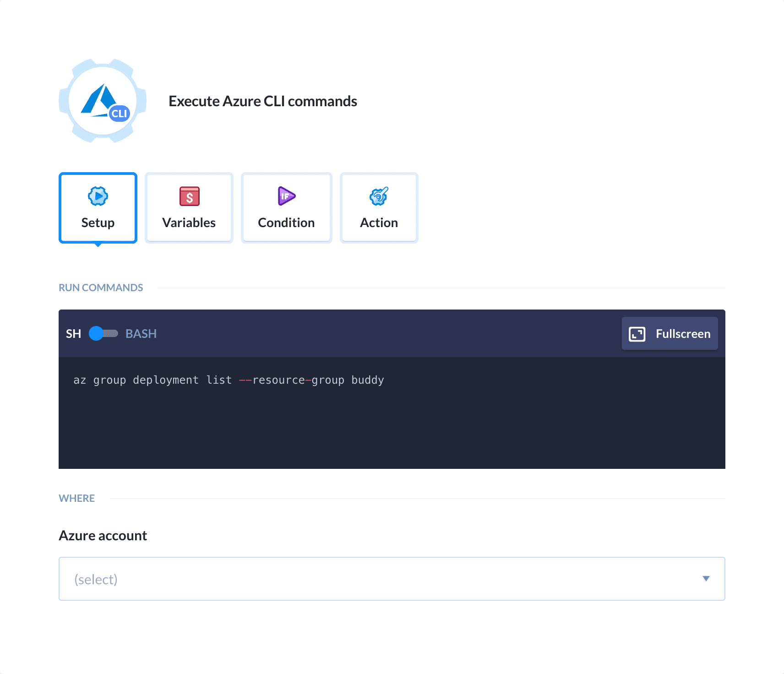Screen dimensions: 784x674
Task: Select the Setup gear icon
Action: click(98, 196)
